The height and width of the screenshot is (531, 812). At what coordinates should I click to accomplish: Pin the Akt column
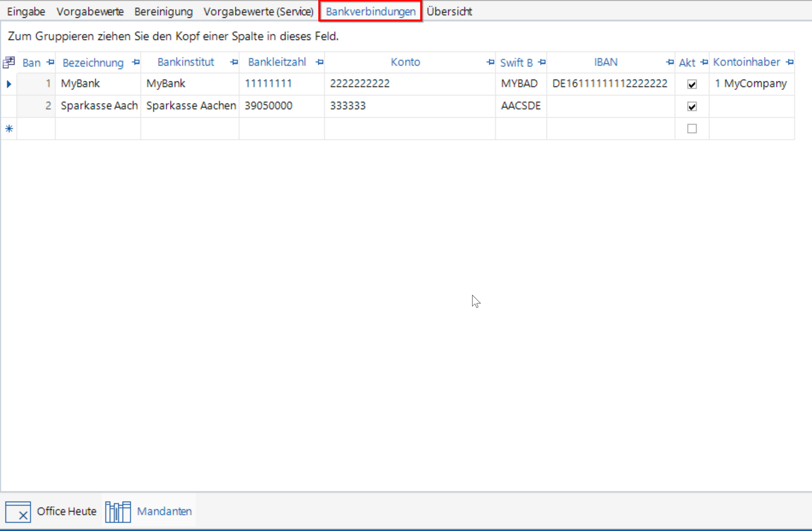point(704,62)
